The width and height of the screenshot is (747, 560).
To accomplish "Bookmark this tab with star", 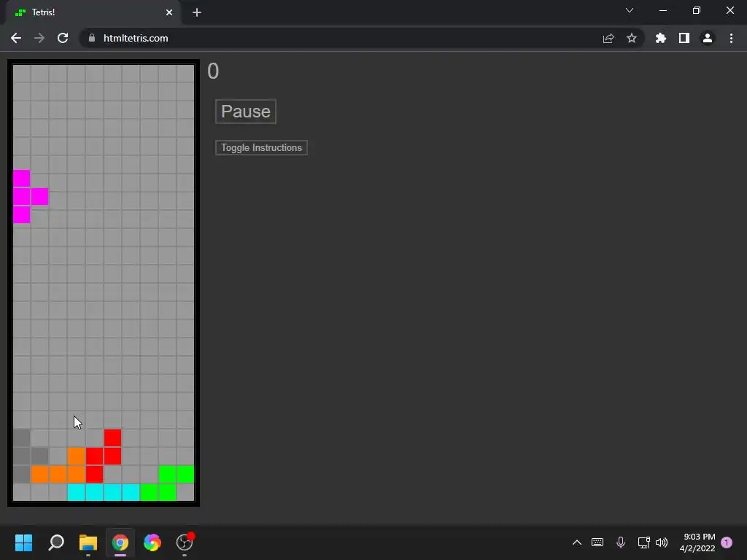I will point(632,38).
